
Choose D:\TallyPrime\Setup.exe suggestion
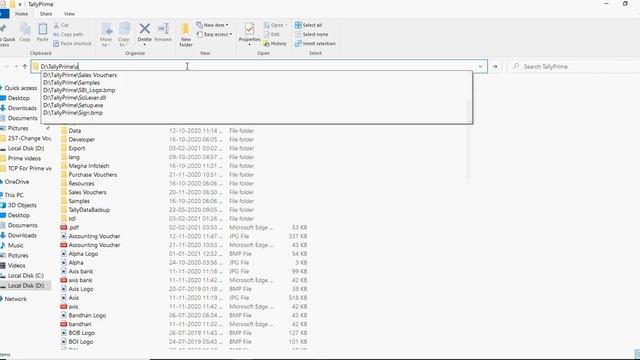[x=73, y=105]
